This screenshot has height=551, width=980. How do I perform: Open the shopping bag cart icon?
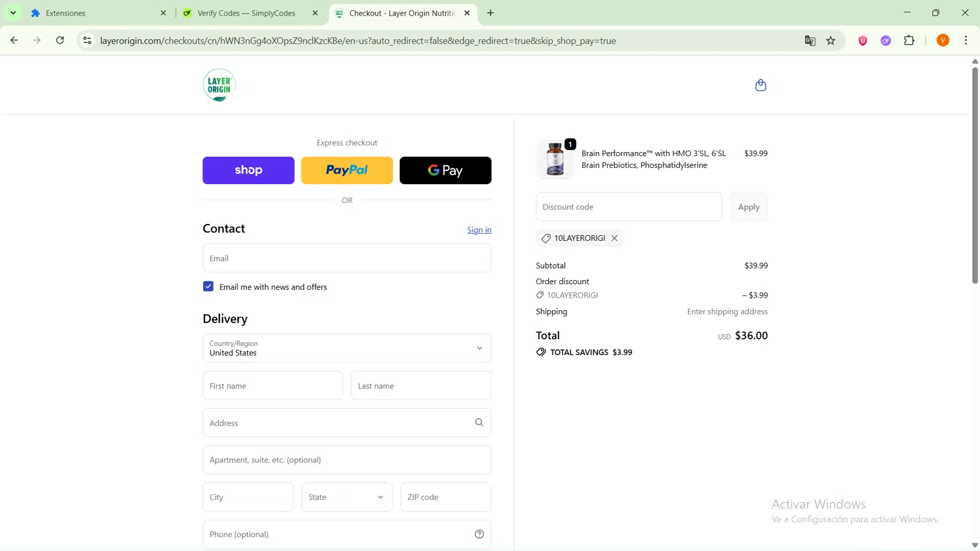(x=760, y=86)
